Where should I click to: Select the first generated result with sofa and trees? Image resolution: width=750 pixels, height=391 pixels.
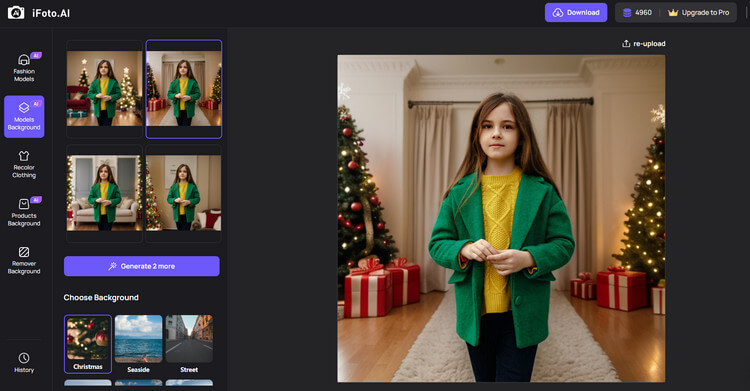point(105,89)
